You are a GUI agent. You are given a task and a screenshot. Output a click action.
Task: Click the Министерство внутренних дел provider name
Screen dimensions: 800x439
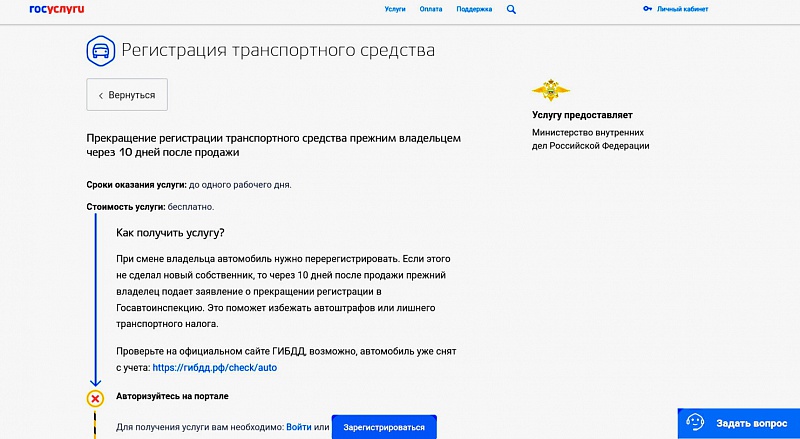590,138
